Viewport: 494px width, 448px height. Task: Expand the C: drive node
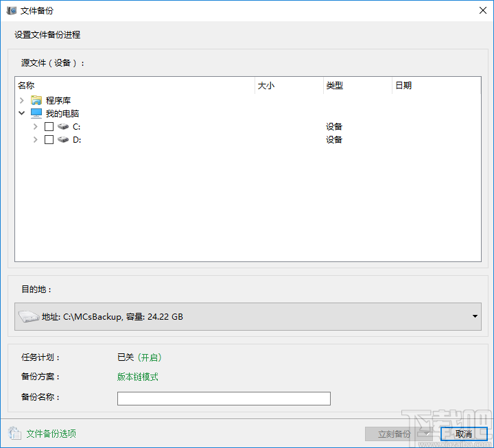click(35, 127)
